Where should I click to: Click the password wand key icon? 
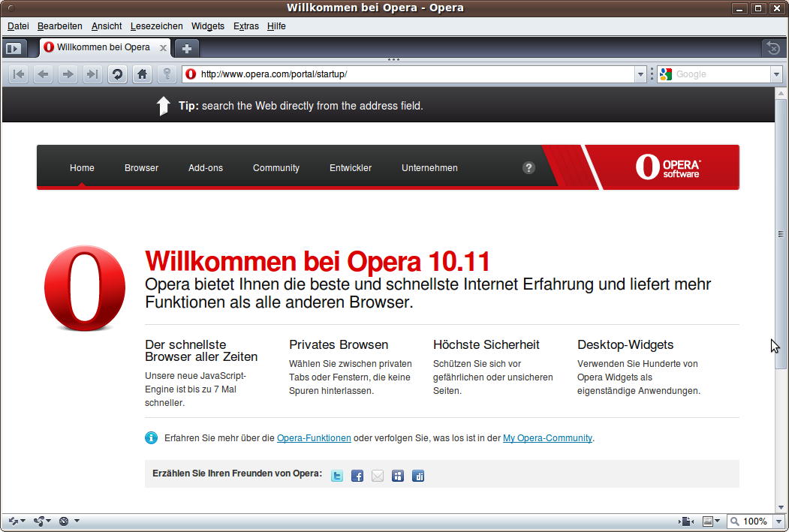point(167,74)
